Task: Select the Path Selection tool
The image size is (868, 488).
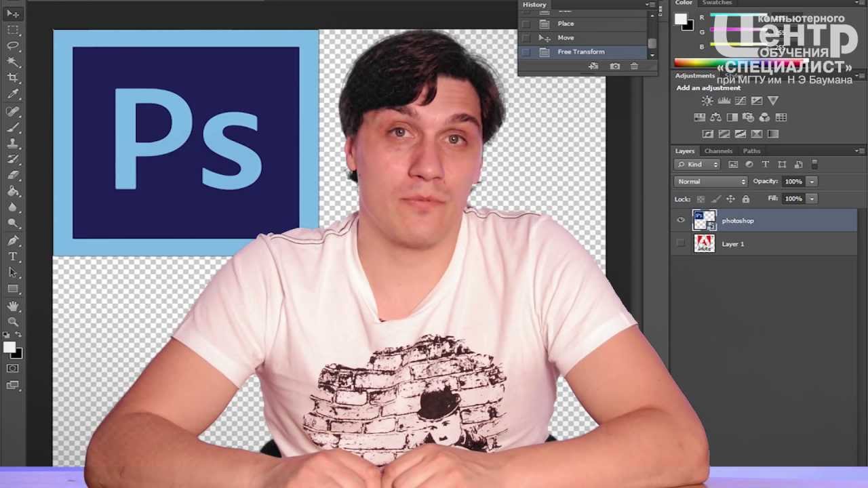Action: tap(13, 272)
